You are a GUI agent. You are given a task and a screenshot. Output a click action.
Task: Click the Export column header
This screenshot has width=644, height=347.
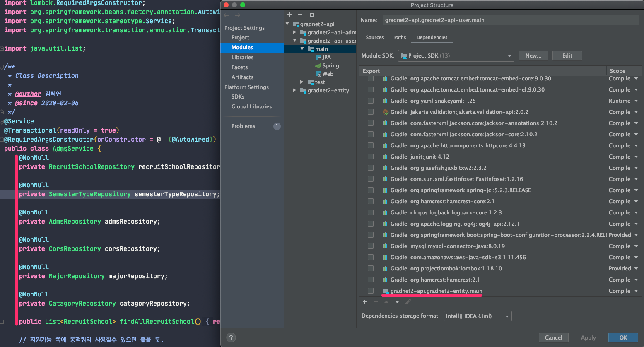371,71
